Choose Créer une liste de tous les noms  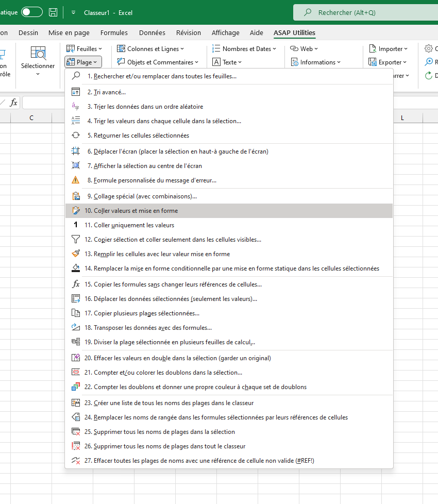pyautogui.click(x=229, y=403)
